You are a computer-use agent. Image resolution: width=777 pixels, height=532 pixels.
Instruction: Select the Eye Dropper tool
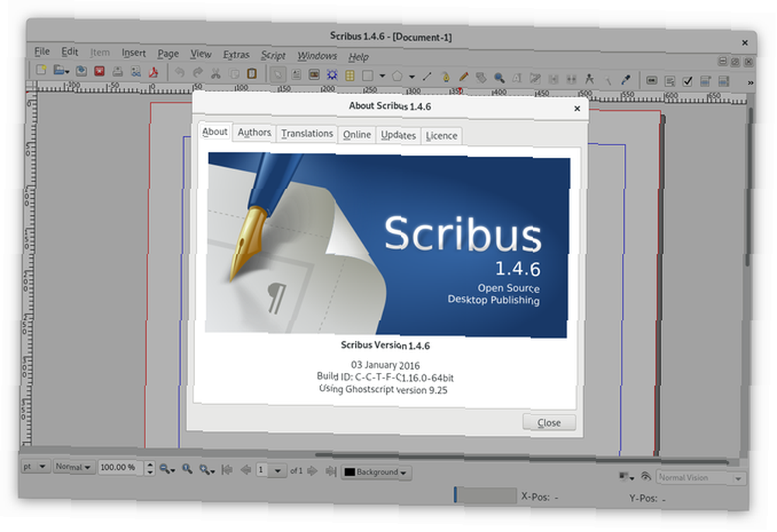625,78
